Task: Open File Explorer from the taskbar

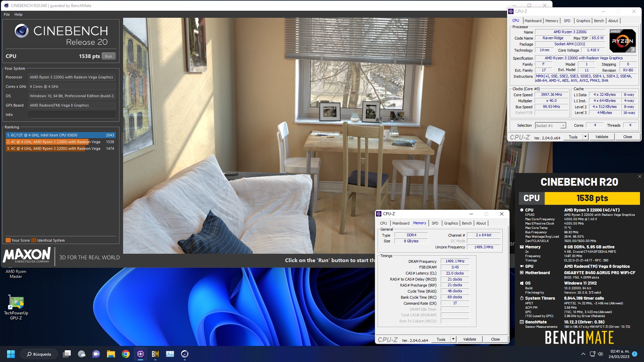Action: (x=111, y=354)
